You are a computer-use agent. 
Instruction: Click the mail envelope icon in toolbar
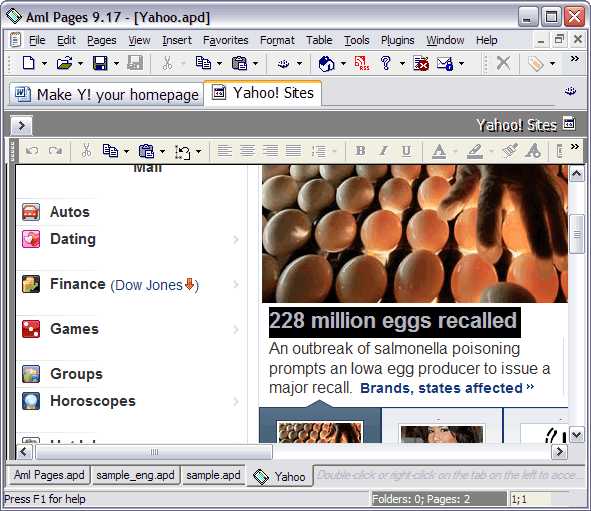point(445,63)
